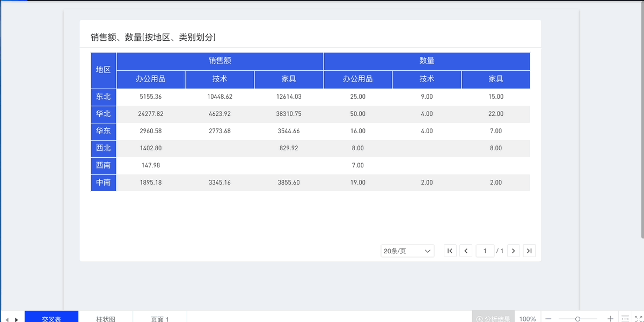Open the 20条/页 page size dropdown
This screenshot has width=644, height=322.
point(407,251)
